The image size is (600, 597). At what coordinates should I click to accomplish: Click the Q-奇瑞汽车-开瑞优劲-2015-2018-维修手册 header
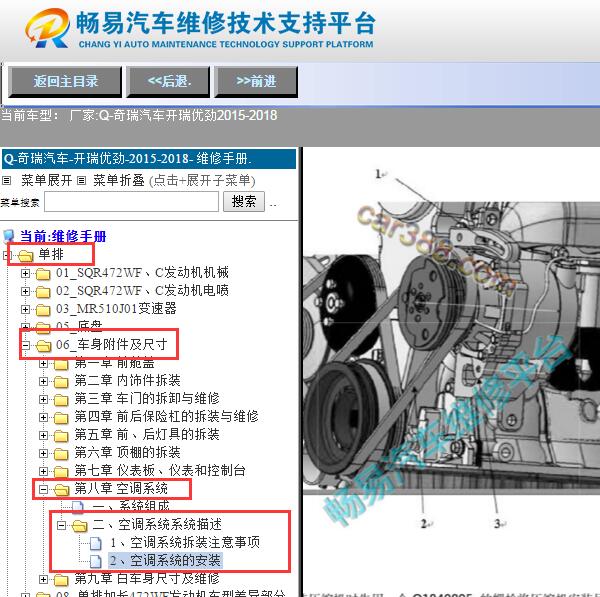point(149,159)
